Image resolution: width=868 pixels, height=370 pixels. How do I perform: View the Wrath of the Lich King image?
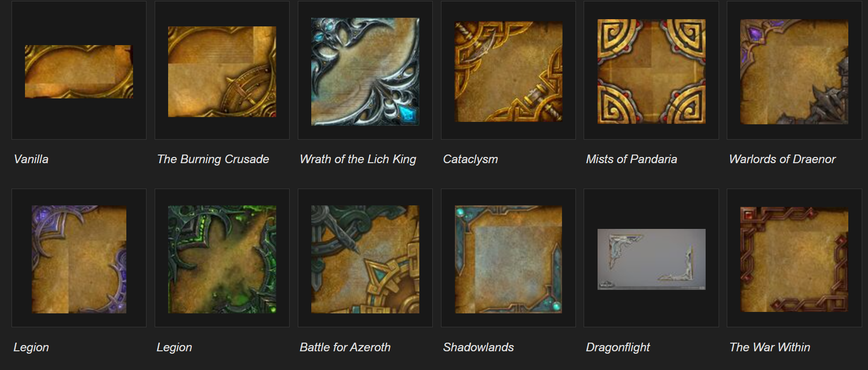click(x=365, y=72)
